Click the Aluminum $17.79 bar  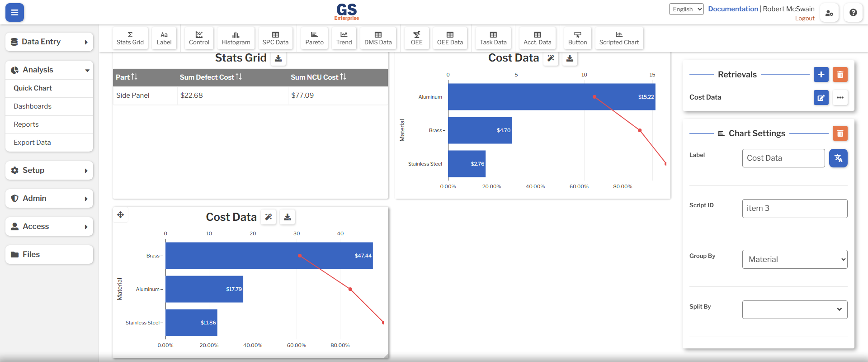(204, 289)
